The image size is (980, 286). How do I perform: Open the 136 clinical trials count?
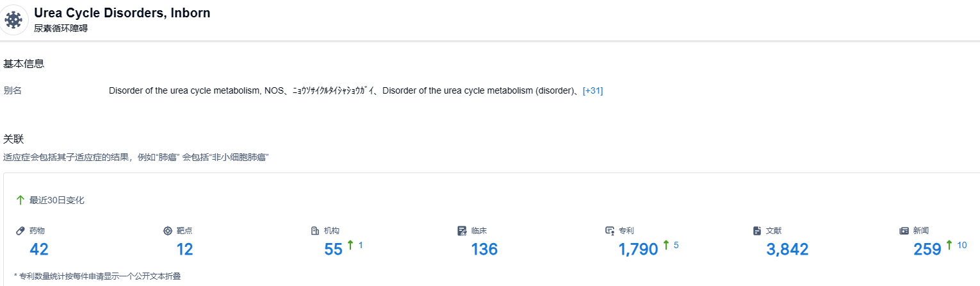[484, 249]
